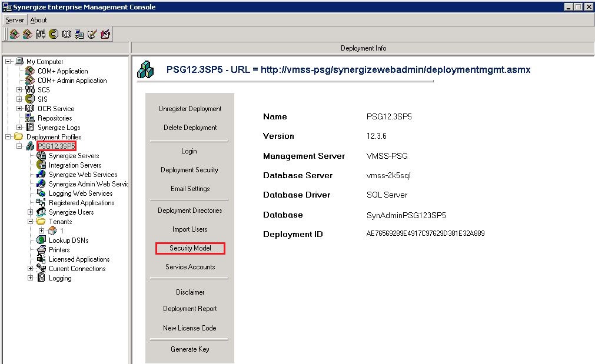The height and width of the screenshot is (364, 595).
Task: Click the checkmark-with-pencil icon in the toolbar
Action: (92, 34)
